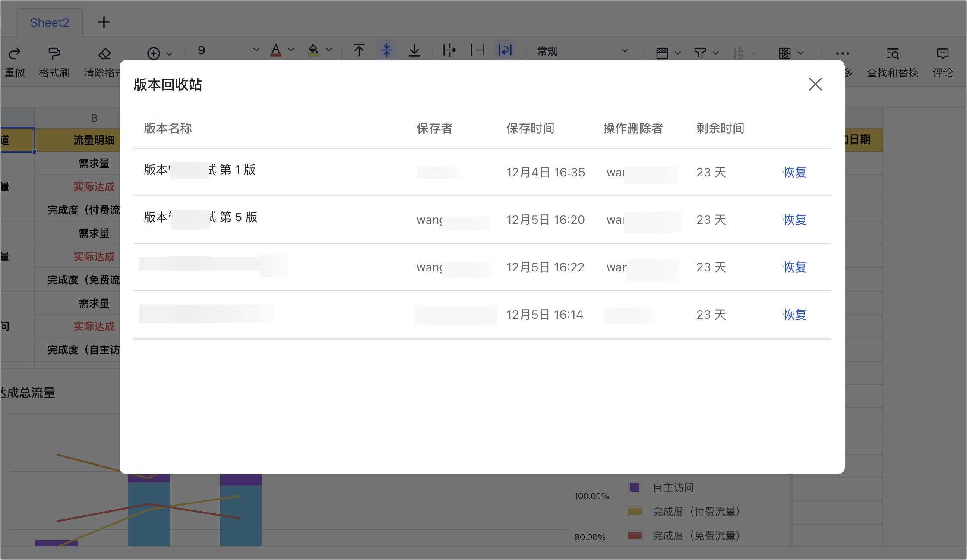The image size is (967, 560).
Task: Click the fill color bucket swatch
Action: (313, 50)
